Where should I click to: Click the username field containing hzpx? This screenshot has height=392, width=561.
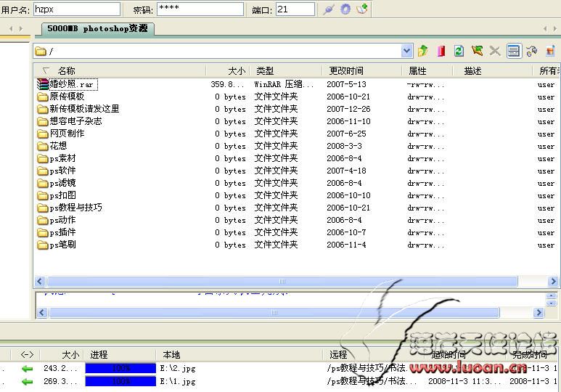point(77,9)
